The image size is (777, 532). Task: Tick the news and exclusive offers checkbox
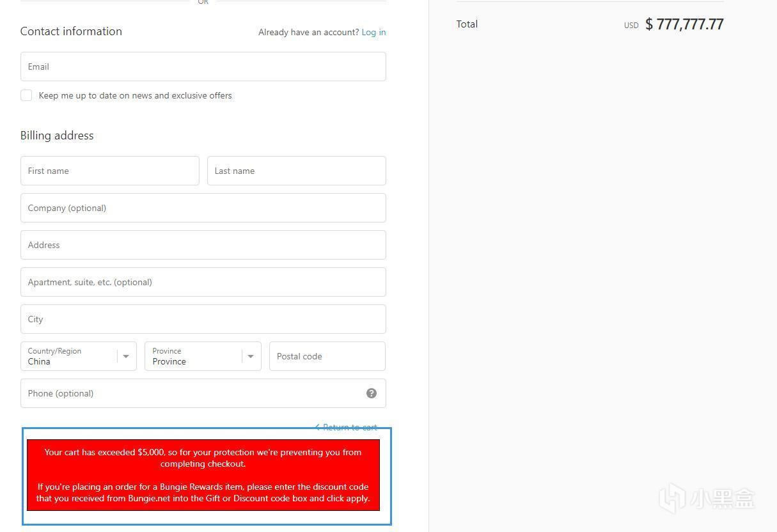[x=26, y=95]
